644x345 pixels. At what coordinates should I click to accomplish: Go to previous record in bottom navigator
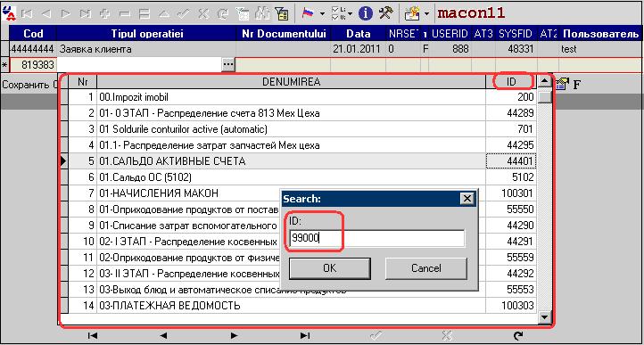click(163, 336)
